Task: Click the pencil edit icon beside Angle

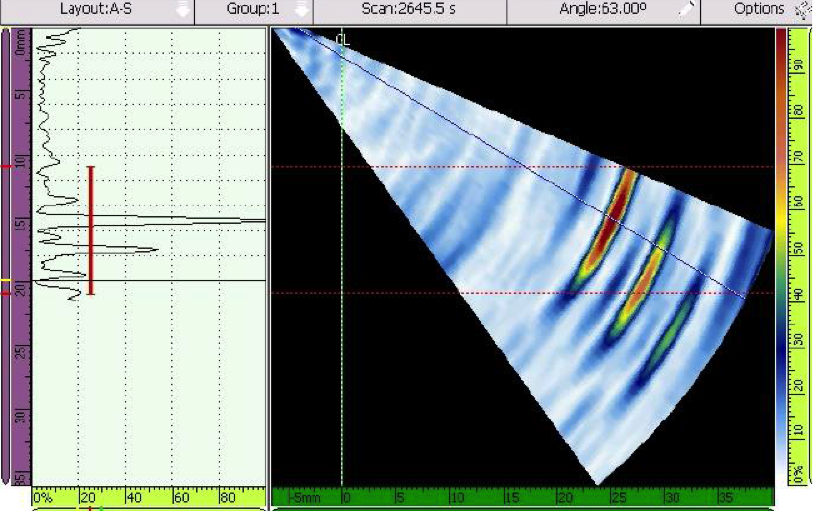Action: pyautogui.click(x=686, y=9)
